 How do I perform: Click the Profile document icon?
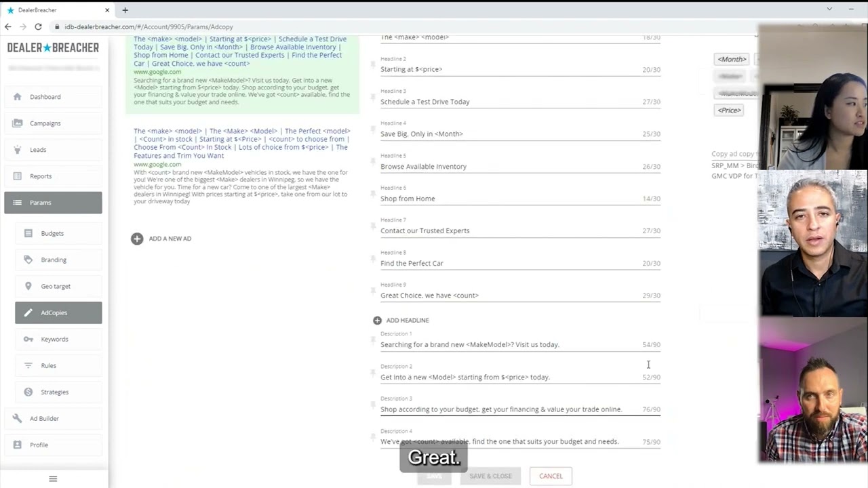pyautogui.click(x=18, y=445)
